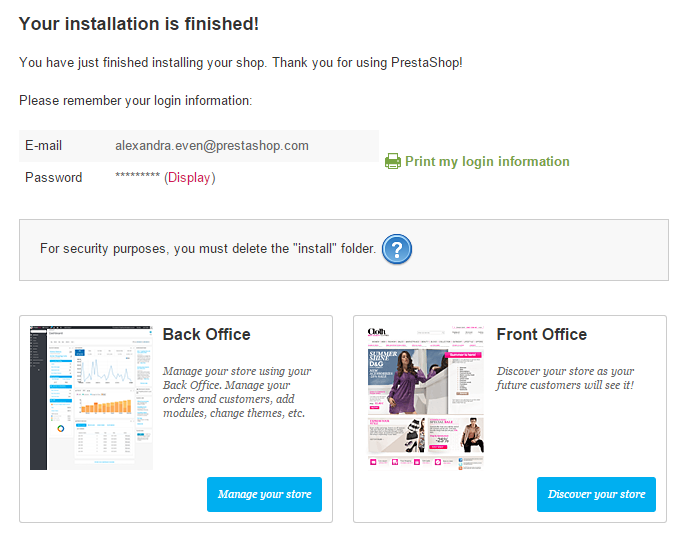
Task: Click the Discover your store button
Action: (x=596, y=494)
